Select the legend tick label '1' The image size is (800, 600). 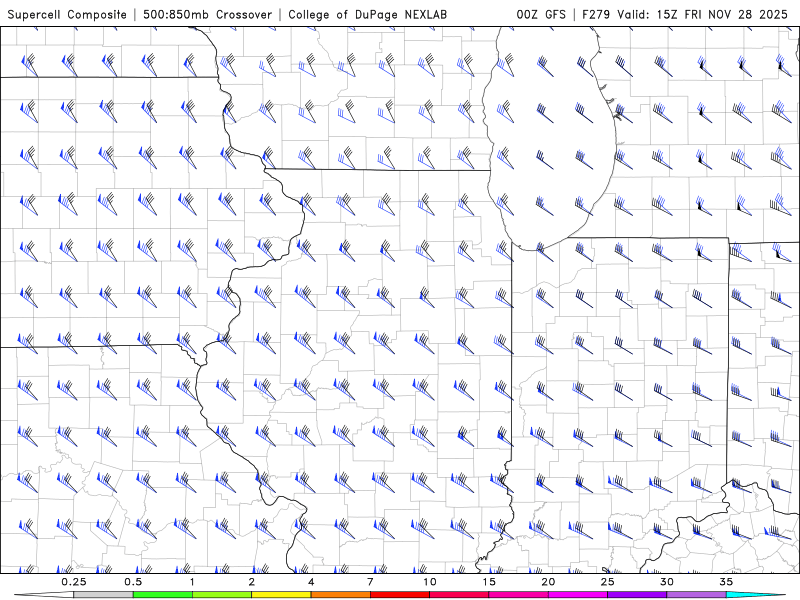[192, 582]
